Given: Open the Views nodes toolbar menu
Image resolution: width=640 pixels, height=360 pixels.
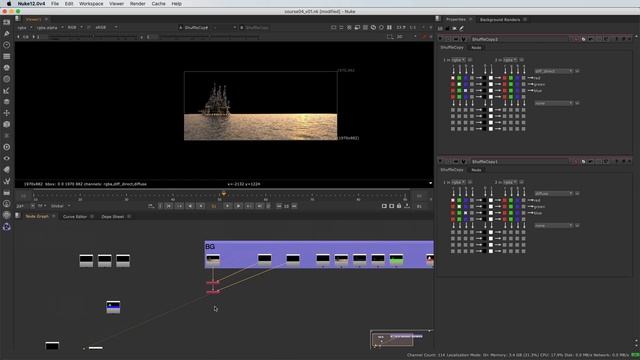Looking at the screenshot, I should [7, 158].
